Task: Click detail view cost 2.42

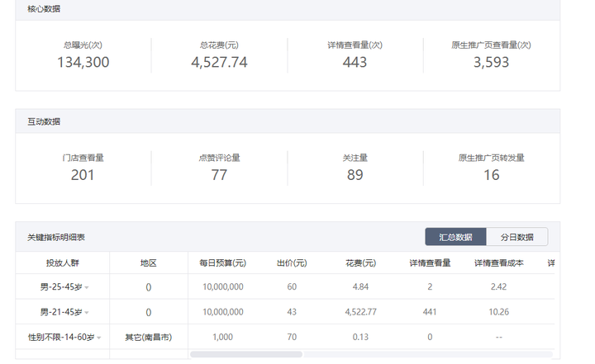Action: (x=498, y=286)
